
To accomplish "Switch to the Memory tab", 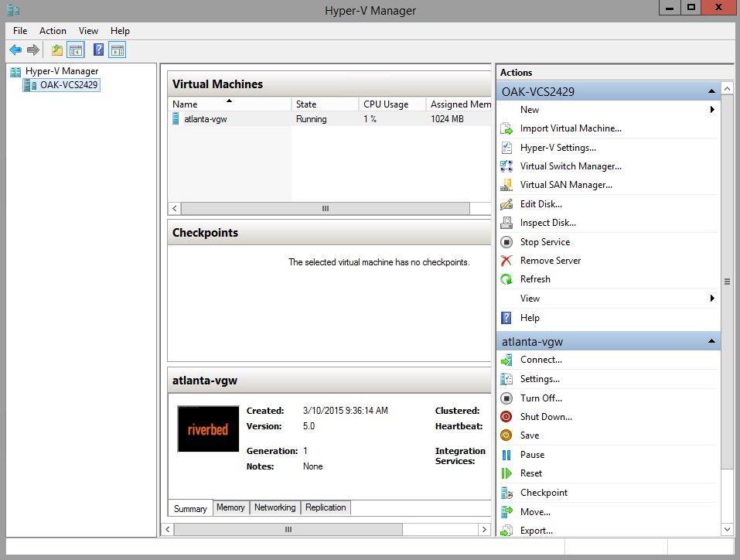I will [x=230, y=507].
